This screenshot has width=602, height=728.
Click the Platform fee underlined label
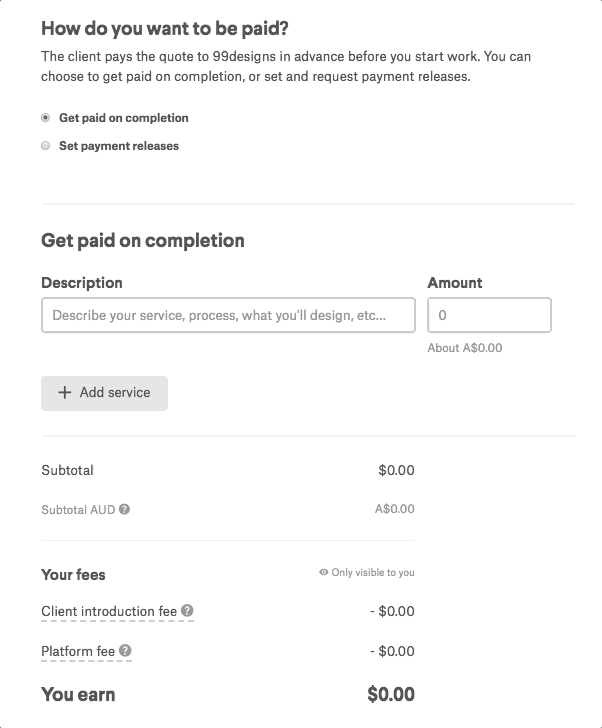click(78, 651)
